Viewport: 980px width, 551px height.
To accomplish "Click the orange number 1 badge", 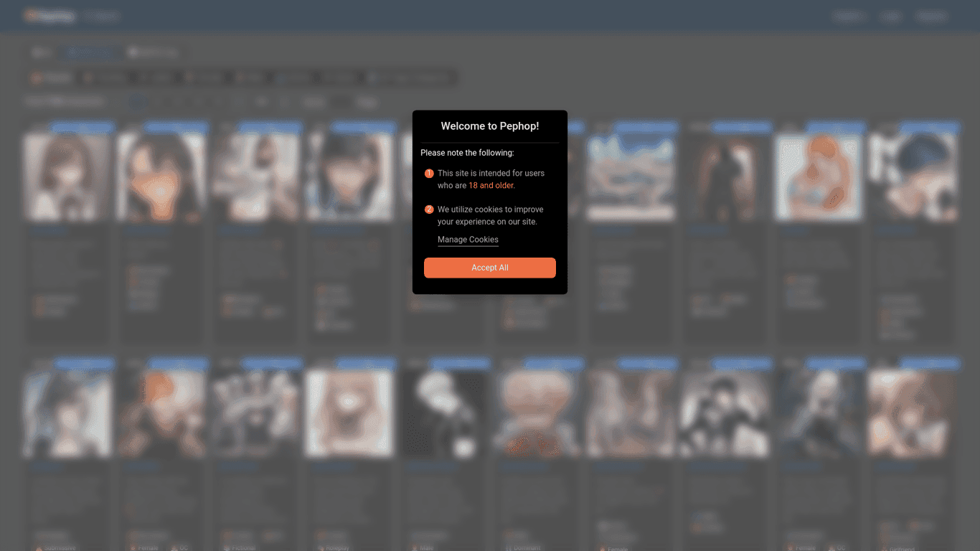I will pos(429,174).
